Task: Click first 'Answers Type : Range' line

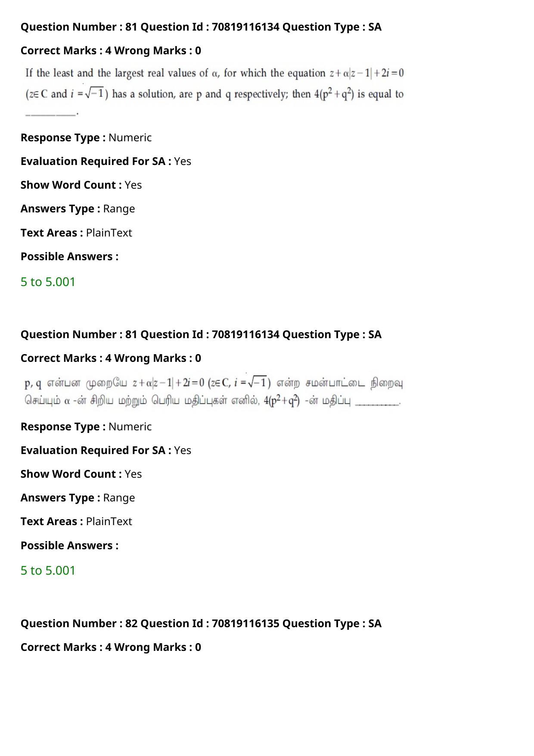Action: pos(78,208)
